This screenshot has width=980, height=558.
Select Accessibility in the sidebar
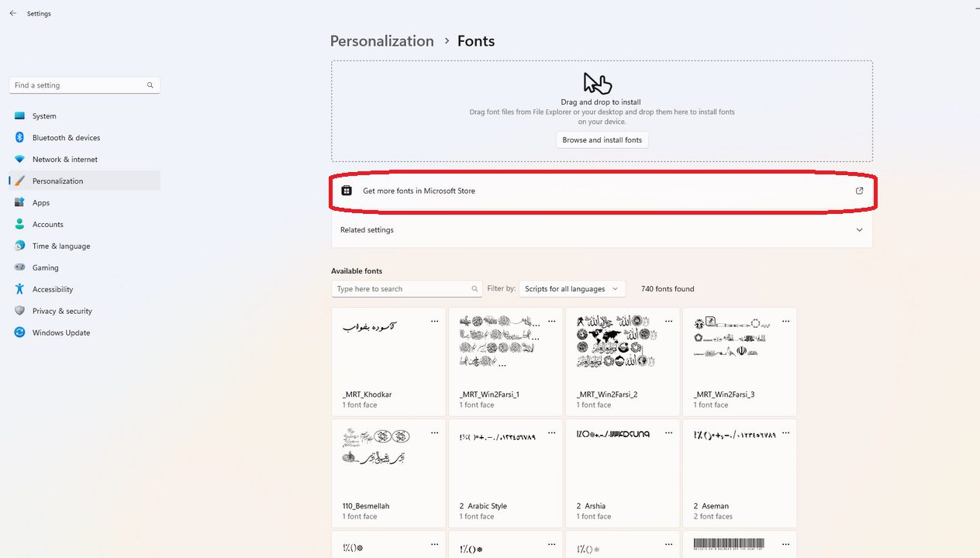pyautogui.click(x=53, y=290)
